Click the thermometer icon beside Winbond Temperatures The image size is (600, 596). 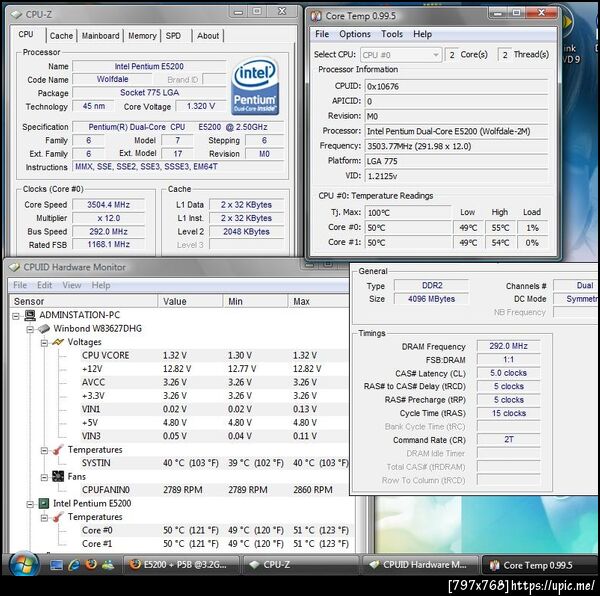[58, 449]
